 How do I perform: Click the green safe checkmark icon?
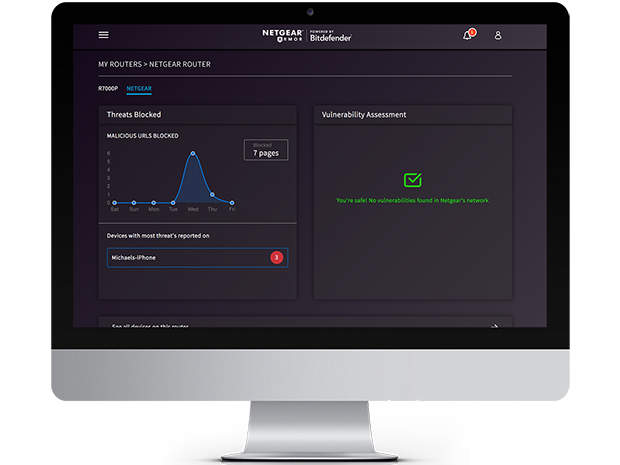click(412, 180)
